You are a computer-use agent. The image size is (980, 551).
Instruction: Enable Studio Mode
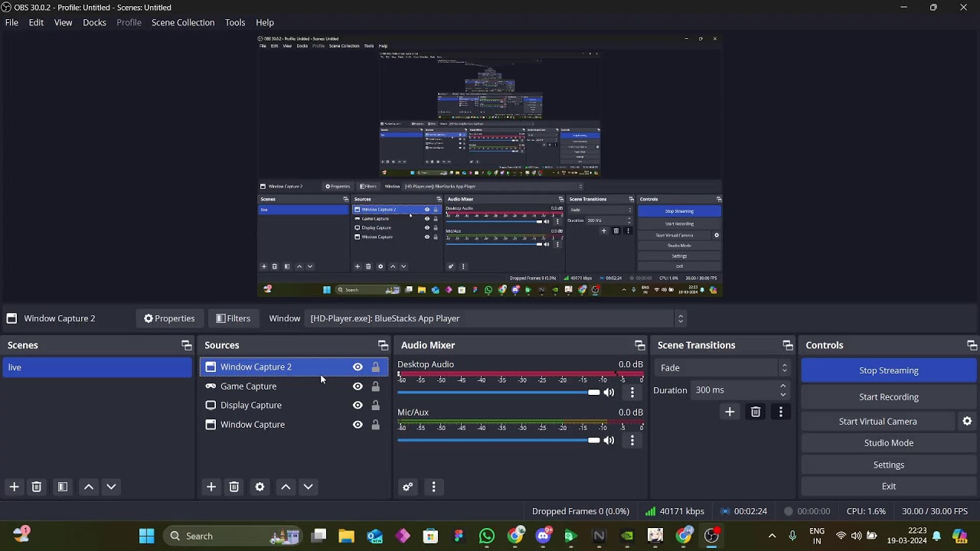pyautogui.click(x=888, y=443)
